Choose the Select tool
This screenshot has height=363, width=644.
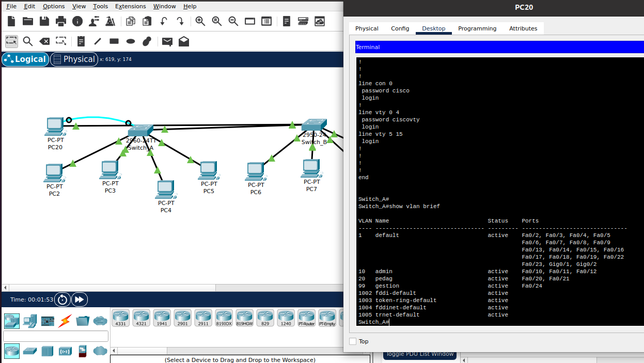(11, 41)
